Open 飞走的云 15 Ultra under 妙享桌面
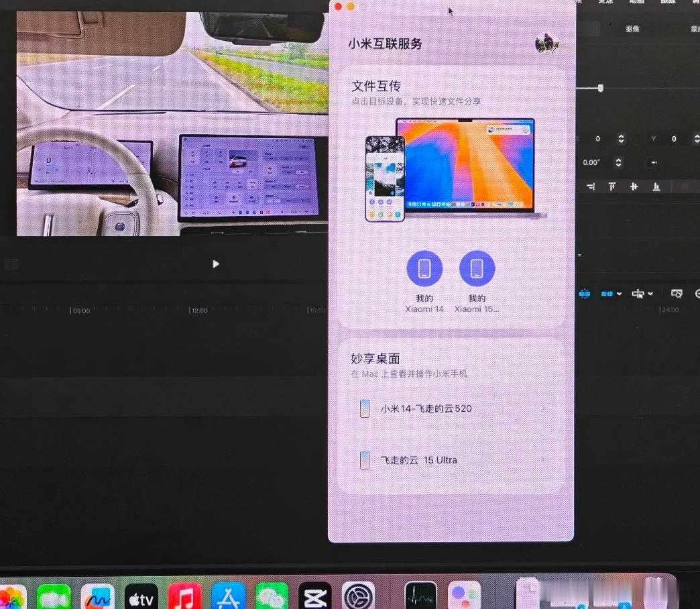Viewport: 700px width, 609px height. pos(451,460)
